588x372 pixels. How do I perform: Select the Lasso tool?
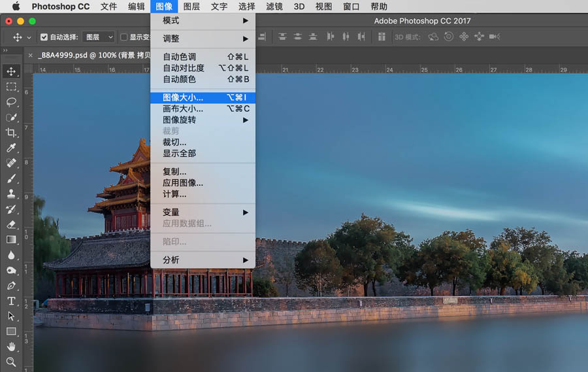click(x=11, y=102)
